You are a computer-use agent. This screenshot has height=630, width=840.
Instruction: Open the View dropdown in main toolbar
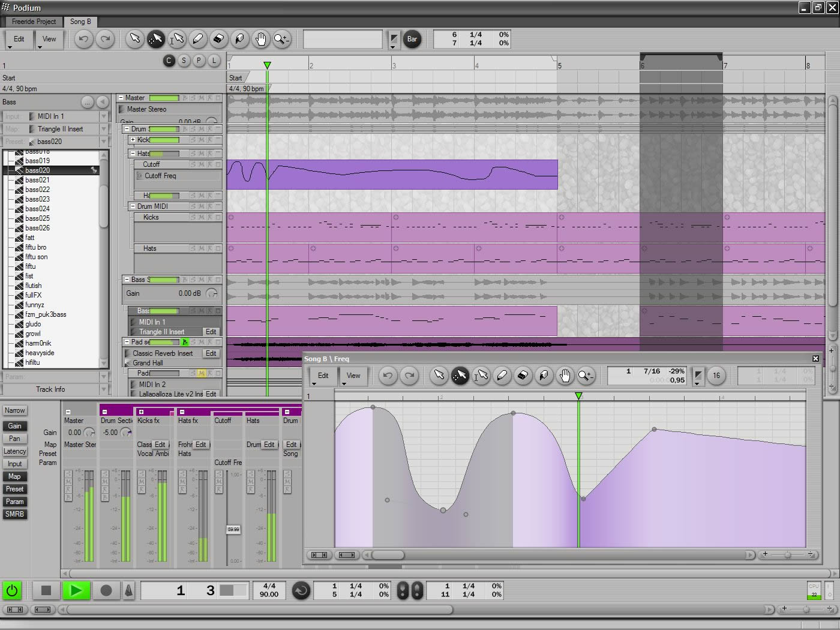tap(49, 40)
